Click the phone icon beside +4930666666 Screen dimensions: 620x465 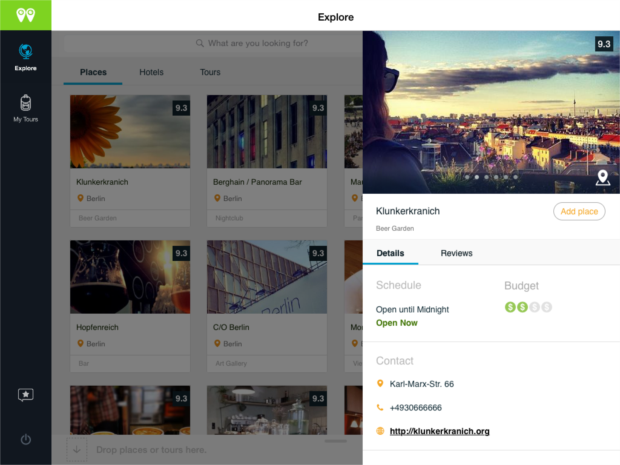tap(380, 408)
